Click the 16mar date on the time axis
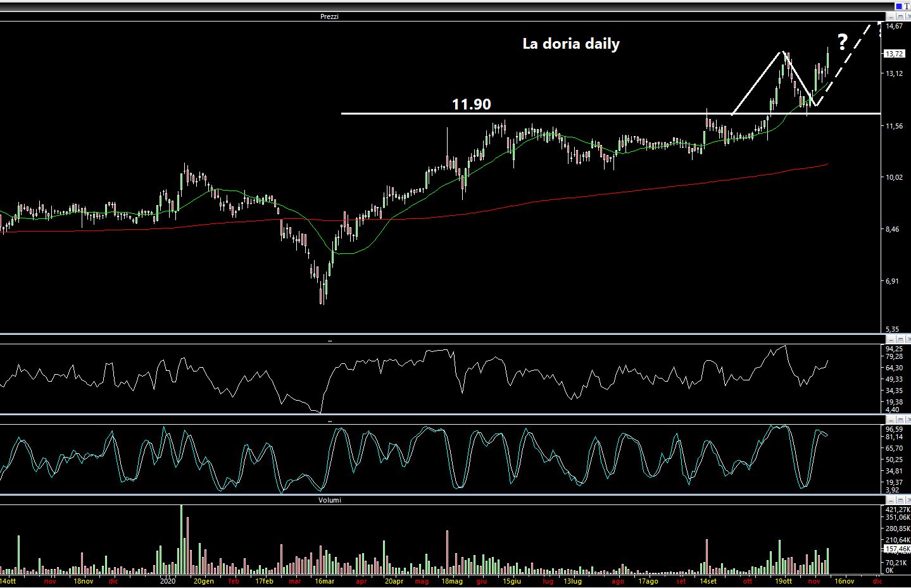 point(324,580)
